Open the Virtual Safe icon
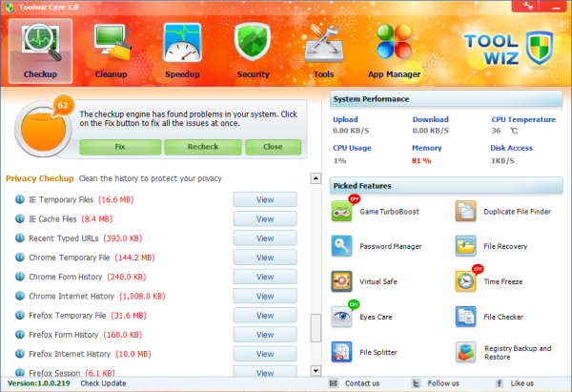Viewport: 572px width, 392px height. click(342, 281)
